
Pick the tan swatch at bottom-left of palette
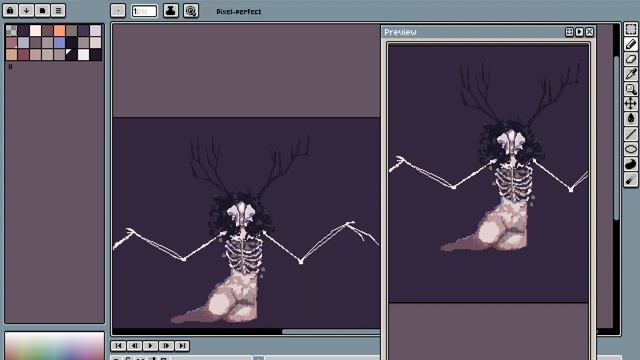[x=11, y=54]
